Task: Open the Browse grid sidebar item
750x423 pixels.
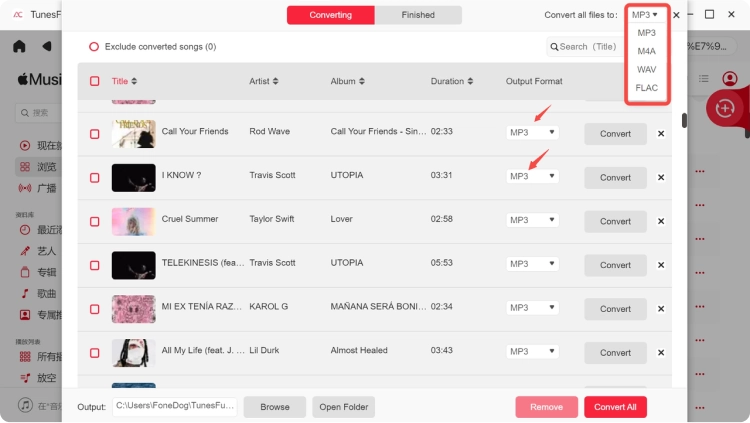Action: 38,167
